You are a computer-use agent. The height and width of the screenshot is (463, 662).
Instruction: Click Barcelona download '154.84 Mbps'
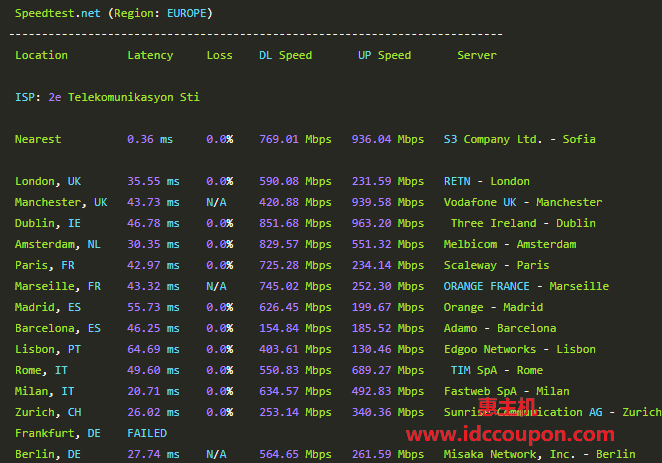[295, 328]
